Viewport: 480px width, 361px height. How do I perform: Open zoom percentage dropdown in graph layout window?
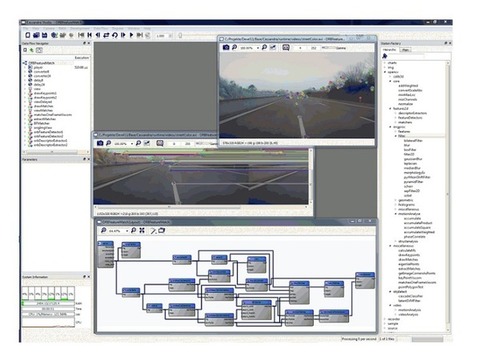coord(127,231)
